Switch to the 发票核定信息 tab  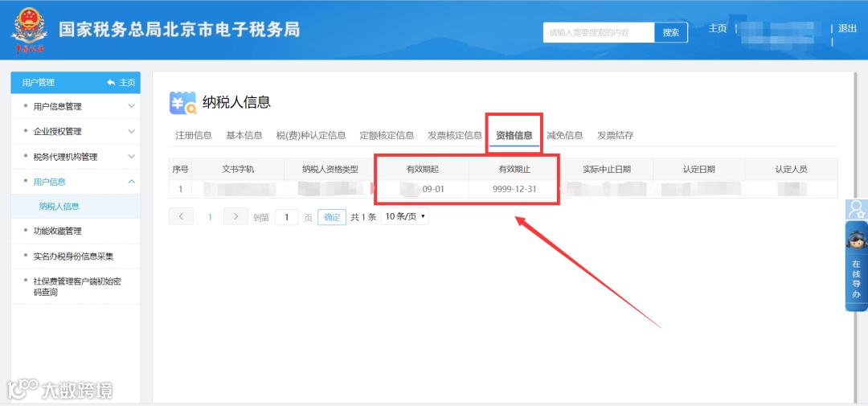tap(455, 135)
